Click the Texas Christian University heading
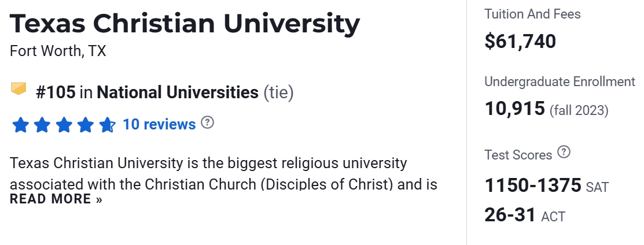The width and height of the screenshot is (644, 245). [185, 24]
